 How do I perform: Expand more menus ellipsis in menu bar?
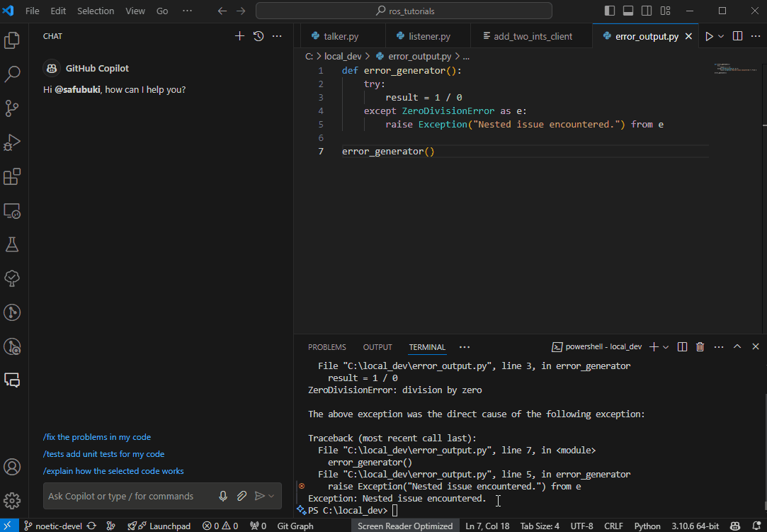pyautogui.click(x=187, y=11)
